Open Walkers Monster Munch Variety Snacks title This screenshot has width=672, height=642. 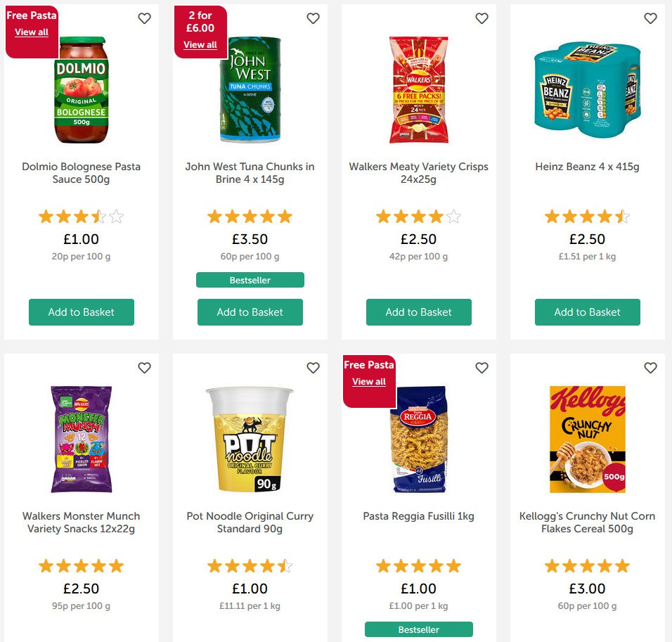(x=82, y=522)
